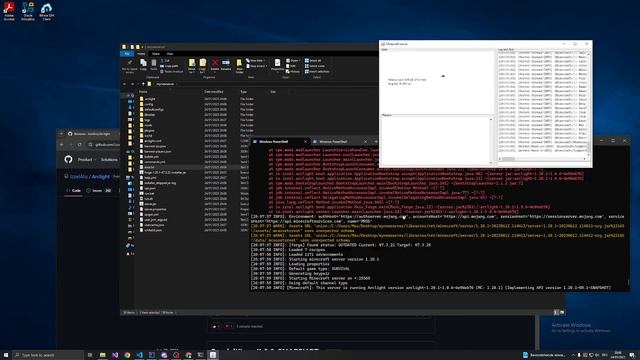The height and width of the screenshot is (360, 640).
Task: Click the red Delete icon in ribbon
Action: click(x=215, y=64)
